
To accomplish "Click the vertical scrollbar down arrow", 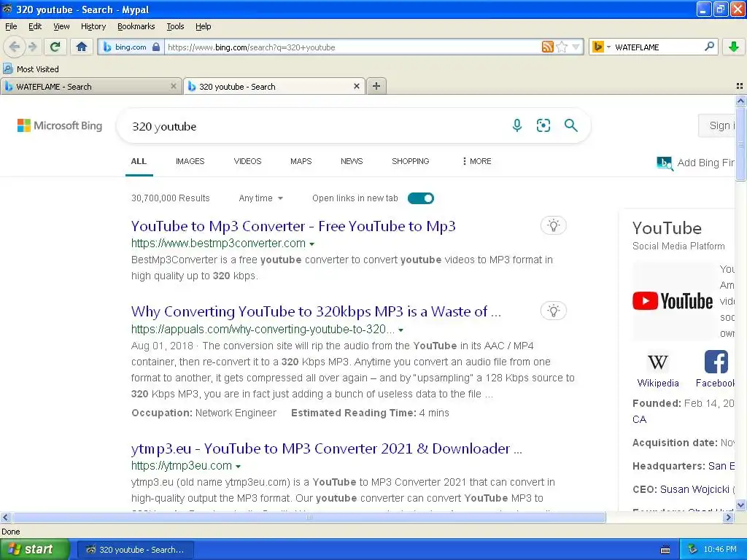I will tap(740, 505).
